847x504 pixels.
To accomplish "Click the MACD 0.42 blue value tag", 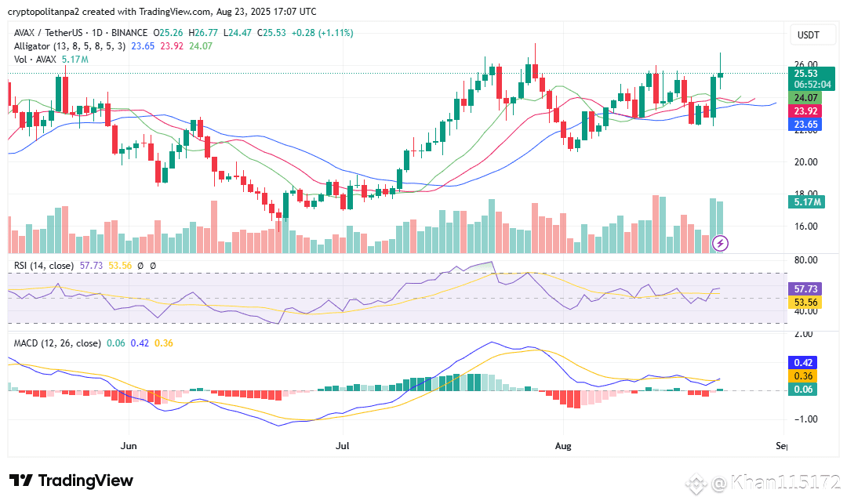I will tap(803, 363).
